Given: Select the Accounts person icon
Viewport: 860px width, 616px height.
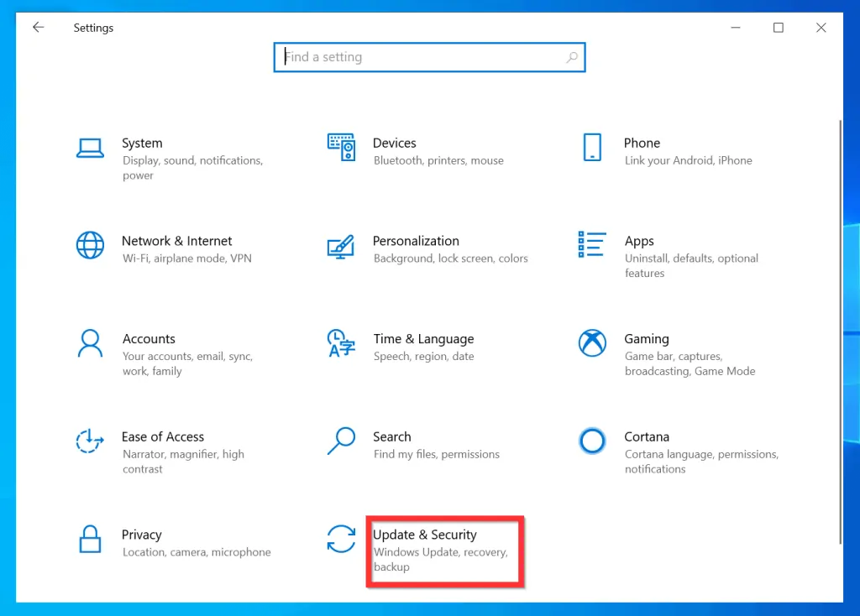Looking at the screenshot, I should coord(90,343).
